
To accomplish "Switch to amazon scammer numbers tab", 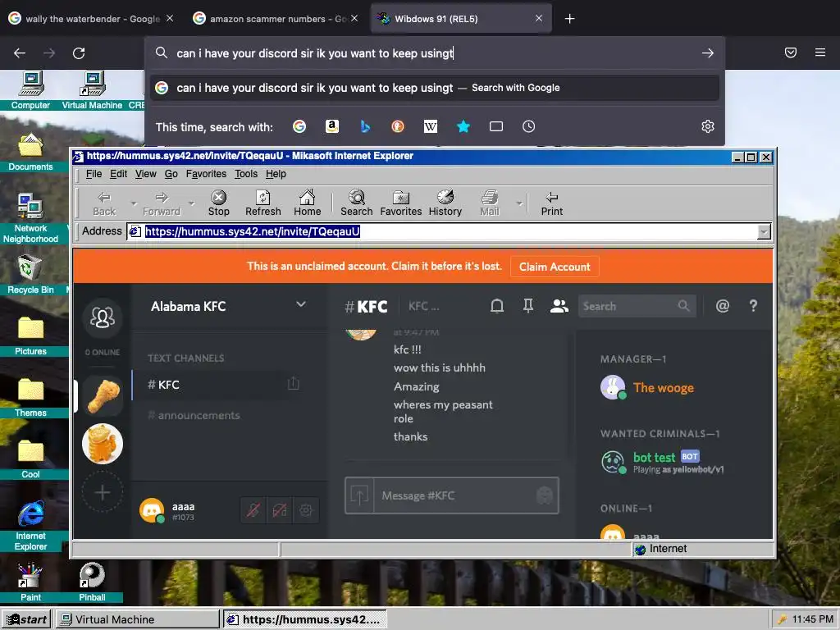I will (x=276, y=19).
